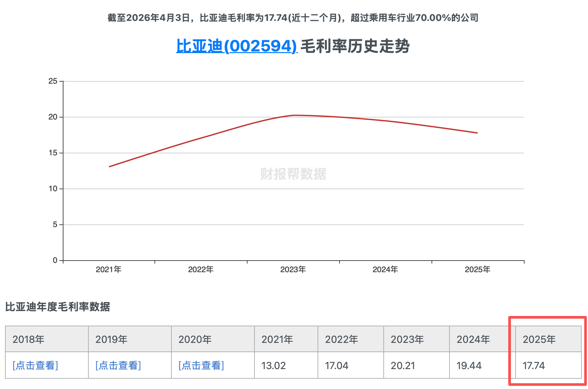Viewport: 588px width, 389px height.
Task: Select the 2024年 table header cell
Action: [482, 339]
